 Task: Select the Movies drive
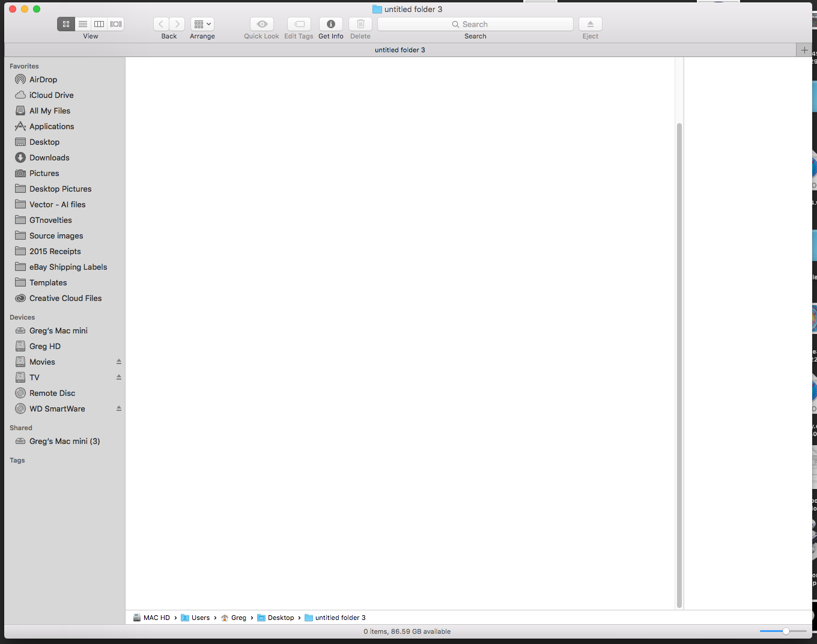[x=42, y=362]
